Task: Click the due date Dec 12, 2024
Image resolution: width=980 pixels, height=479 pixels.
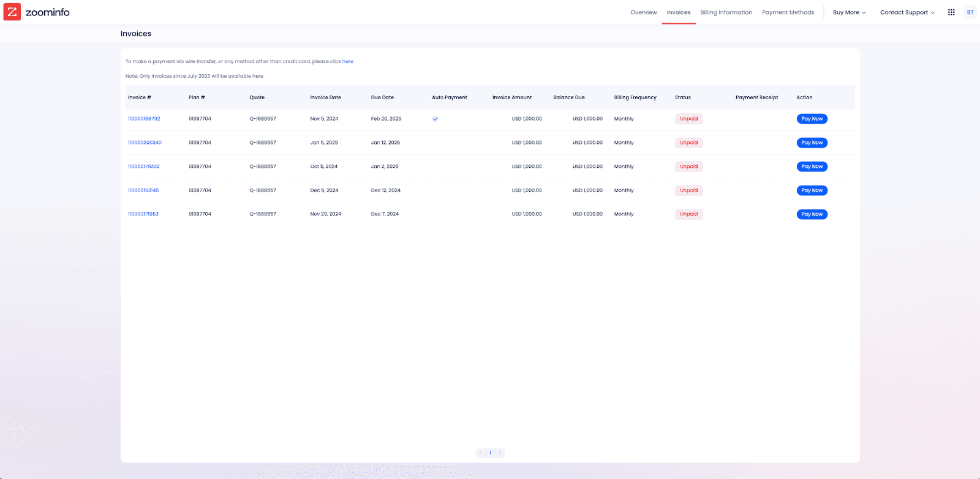Action: 386,190
